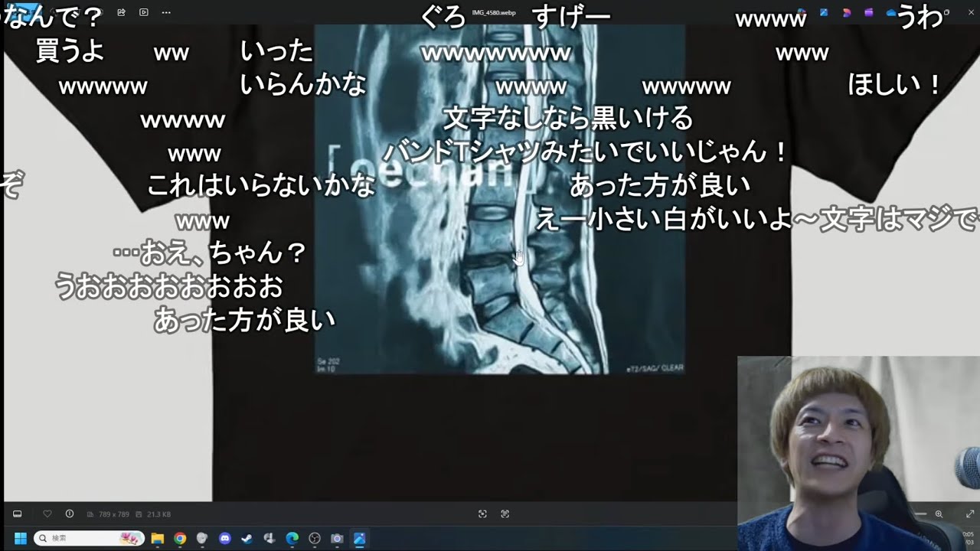Image resolution: width=980 pixels, height=551 pixels.
Task: Open Discord from the taskbar
Action: [x=224, y=539]
